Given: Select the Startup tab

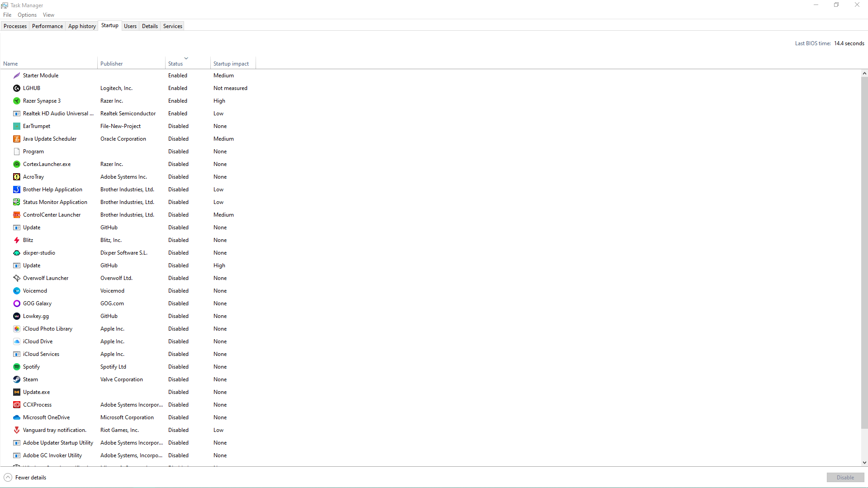Looking at the screenshot, I should click(110, 25).
